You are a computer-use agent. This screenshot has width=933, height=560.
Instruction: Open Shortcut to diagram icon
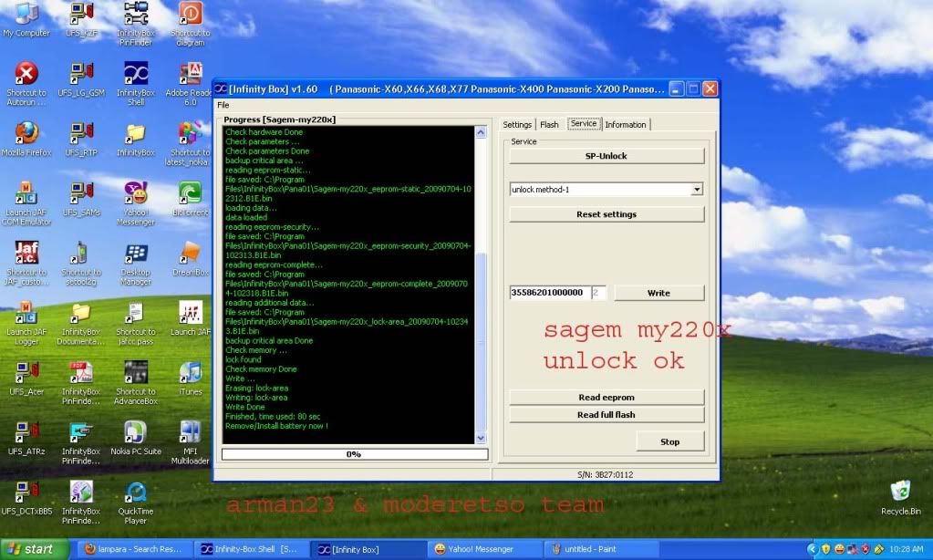[x=191, y=24]
